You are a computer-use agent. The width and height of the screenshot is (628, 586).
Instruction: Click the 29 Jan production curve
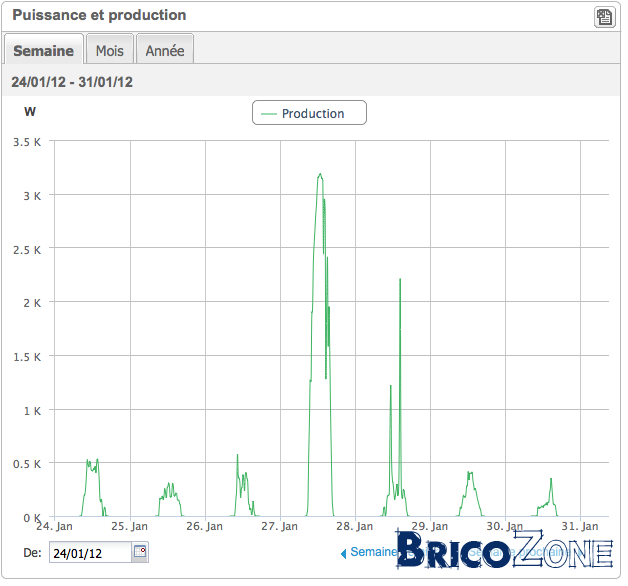(471, 474)
